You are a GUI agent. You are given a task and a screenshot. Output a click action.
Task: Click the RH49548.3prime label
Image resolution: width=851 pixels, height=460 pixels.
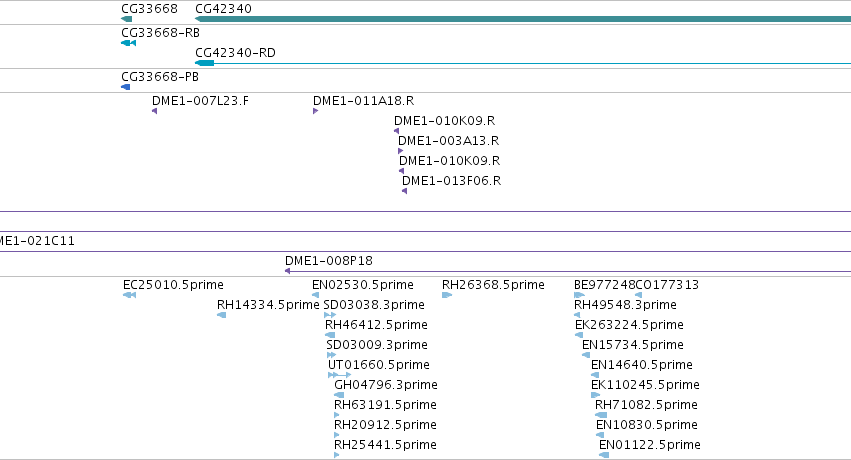tap(625, 305)
